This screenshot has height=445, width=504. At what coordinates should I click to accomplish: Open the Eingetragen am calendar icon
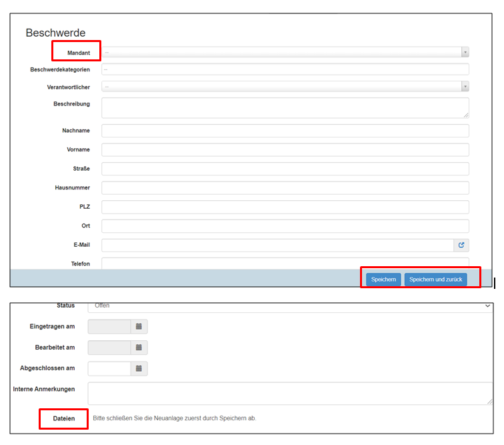(x=139, y=327)
